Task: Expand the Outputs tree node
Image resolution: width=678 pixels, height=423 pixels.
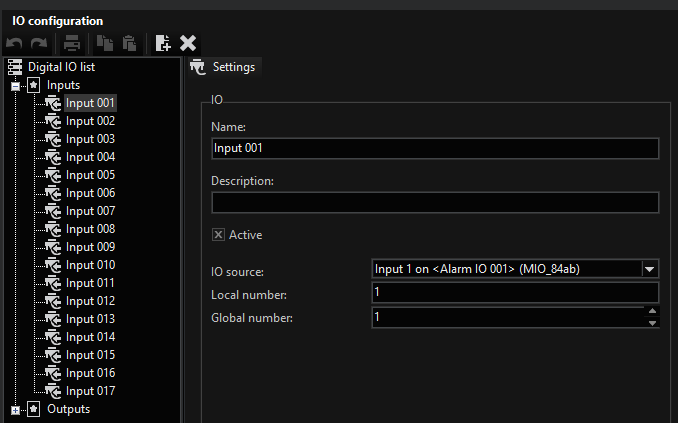Action: [x=15, y=410]
